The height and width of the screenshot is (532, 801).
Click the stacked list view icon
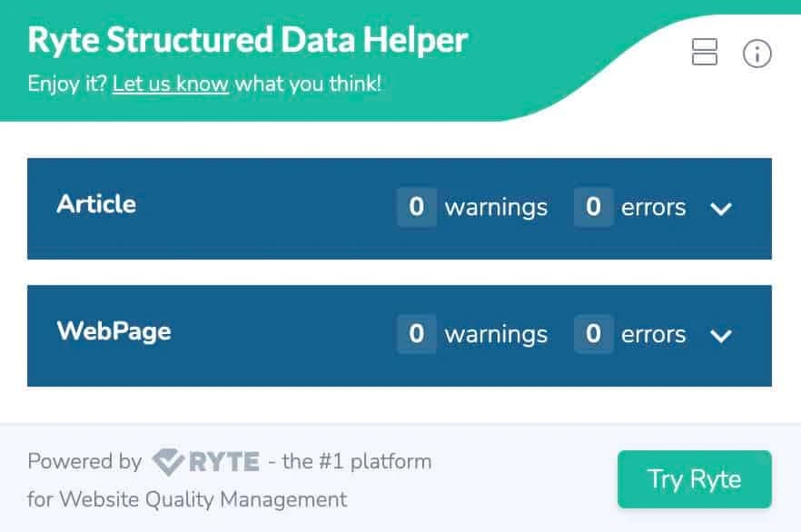[704, 53]
